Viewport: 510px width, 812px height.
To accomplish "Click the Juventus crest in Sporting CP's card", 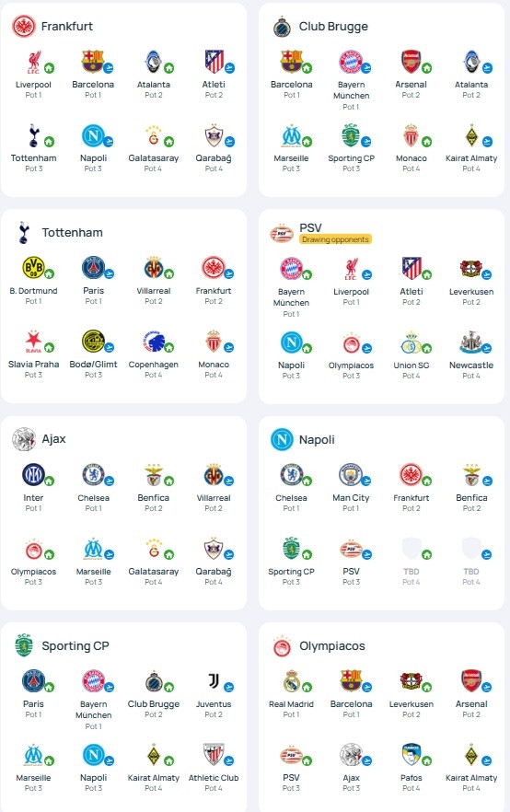I will coord(214,681).
